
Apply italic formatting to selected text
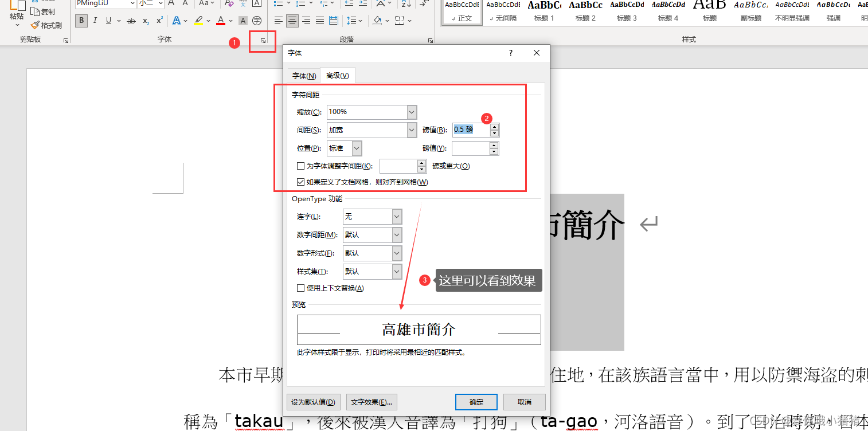coord(95,21)
